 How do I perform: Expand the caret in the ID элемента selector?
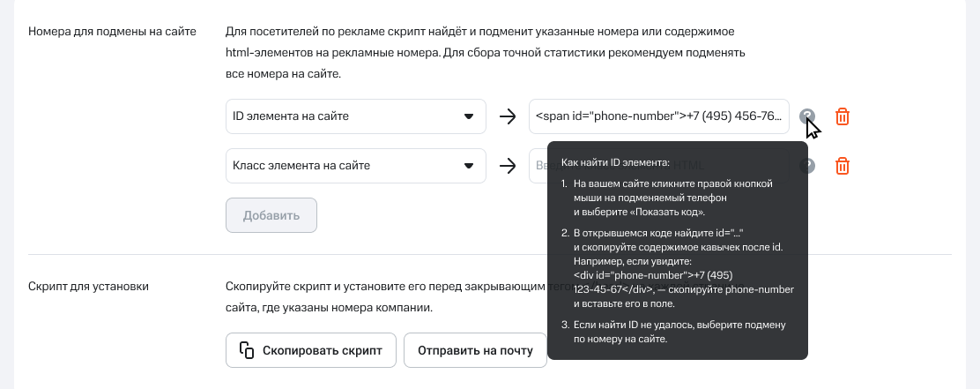coord(468,116)
